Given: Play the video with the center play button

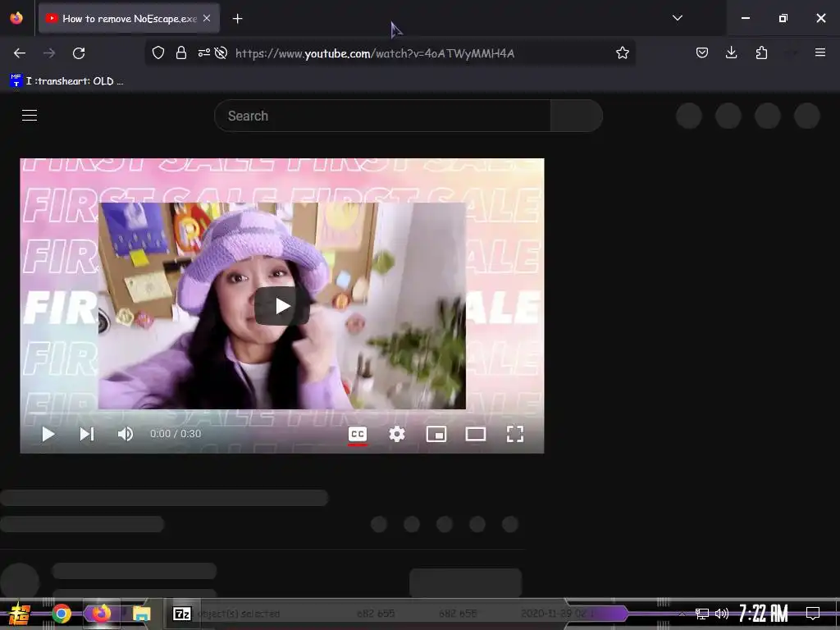Looking at the screenshot, I should pyautogui.click(x=282, y=306).
